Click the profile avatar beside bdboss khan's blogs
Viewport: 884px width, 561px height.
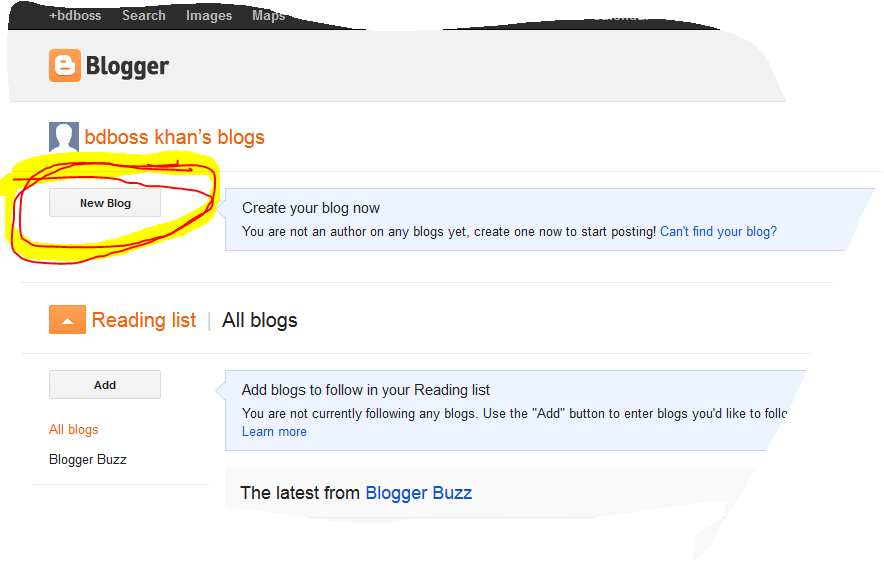click(64, 137)
